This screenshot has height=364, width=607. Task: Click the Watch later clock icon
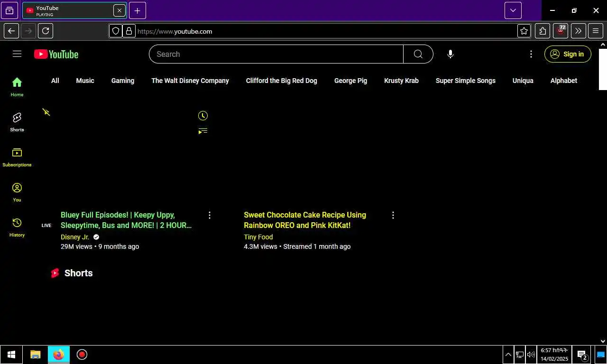(x=203, y=116)
